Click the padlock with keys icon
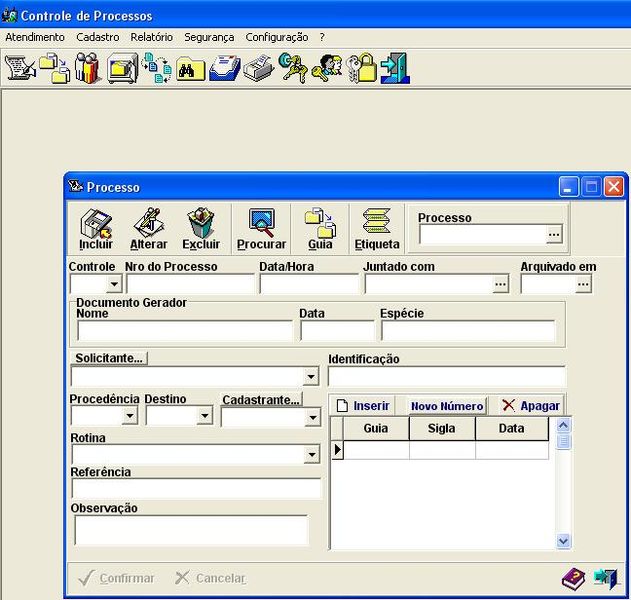Screen dimensions: 631x600 click(x=361, y=68)
